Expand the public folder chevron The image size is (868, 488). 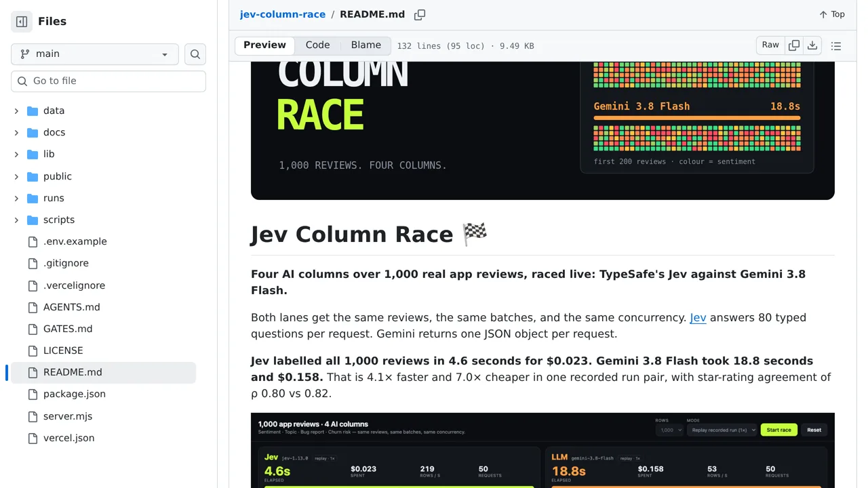pyautogui.click(x=16, y=176)
